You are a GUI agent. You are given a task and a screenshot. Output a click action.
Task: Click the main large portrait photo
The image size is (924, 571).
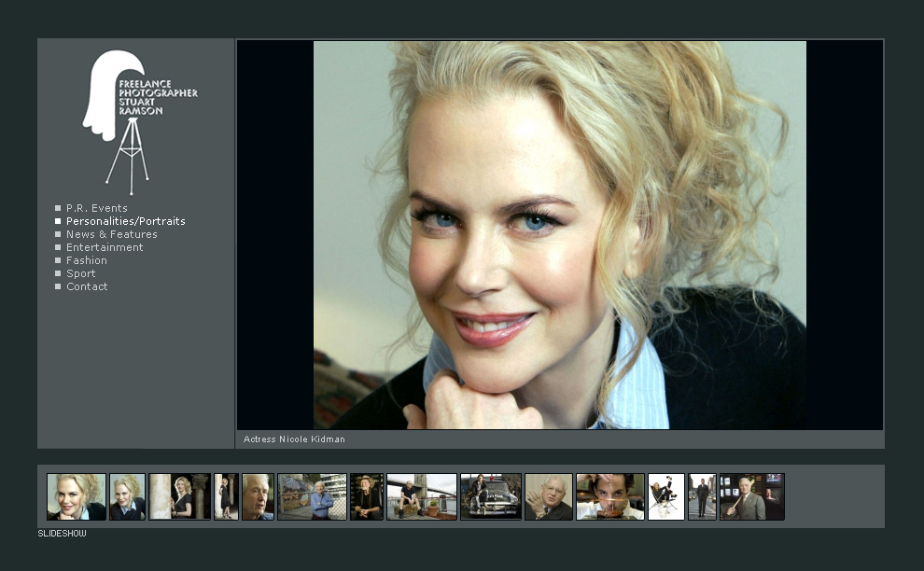tap(559, 234)
